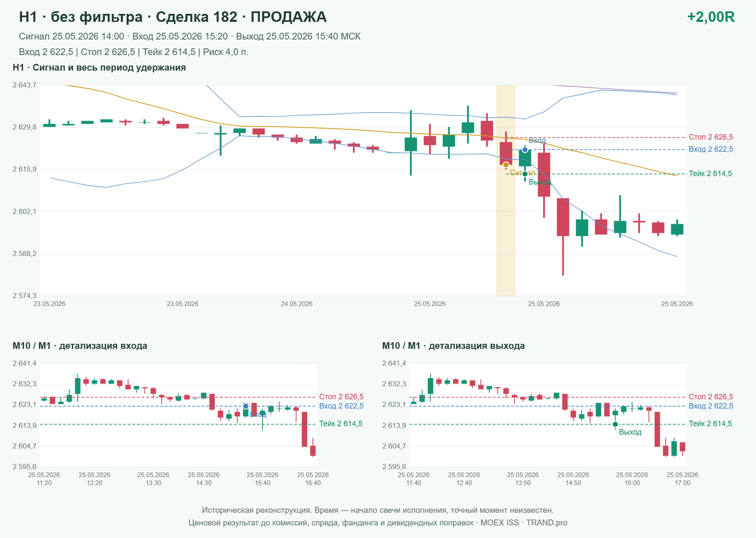This screenshot has width=756, height=538.
Task: Click the '25.05.2026 16:40' time axis label
Action: coord(313,479)
